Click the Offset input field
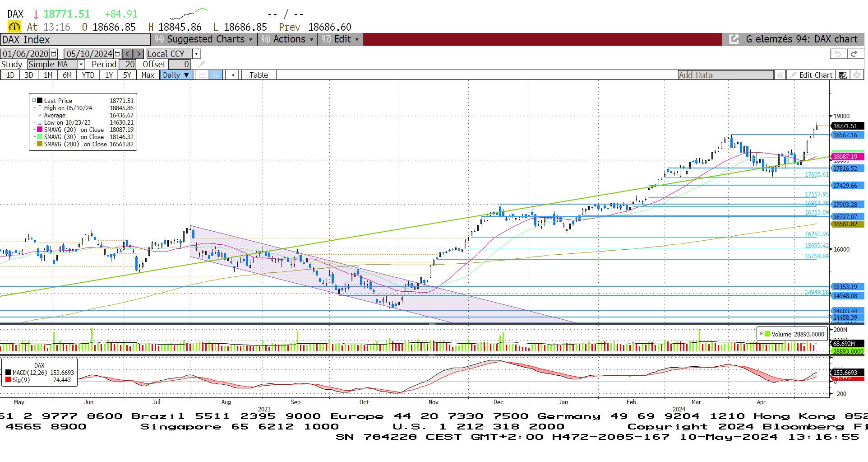The height and width of the screenshot is (462, 868). point(180,65)
